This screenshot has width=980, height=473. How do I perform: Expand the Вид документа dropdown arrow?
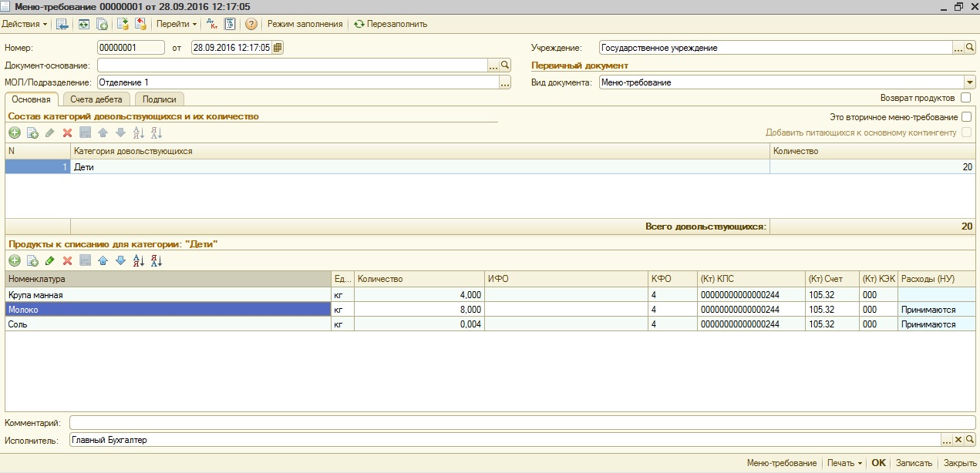[969, 82]
